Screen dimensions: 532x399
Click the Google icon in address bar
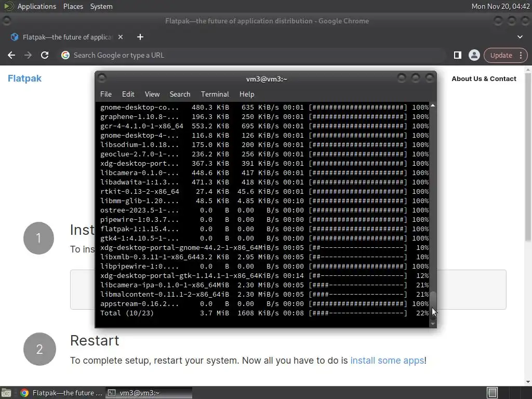(x=65, y=55)
